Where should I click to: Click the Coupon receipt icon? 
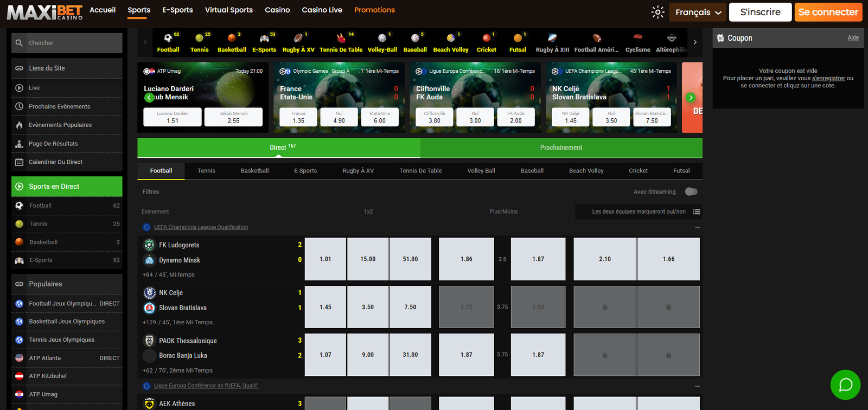coord(720,38)
